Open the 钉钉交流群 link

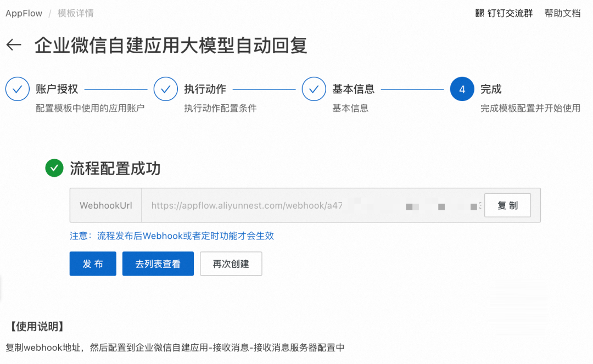coord(510,13)
